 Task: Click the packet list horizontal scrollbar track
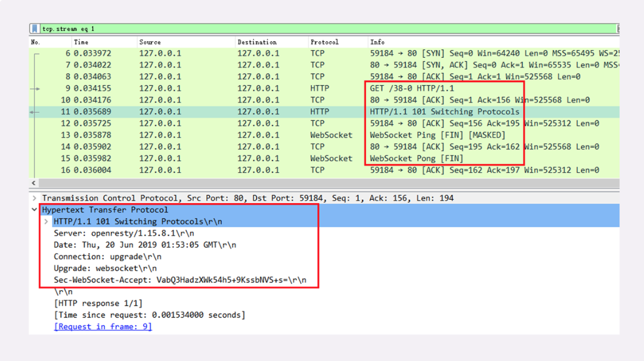(x=329, y=183)
